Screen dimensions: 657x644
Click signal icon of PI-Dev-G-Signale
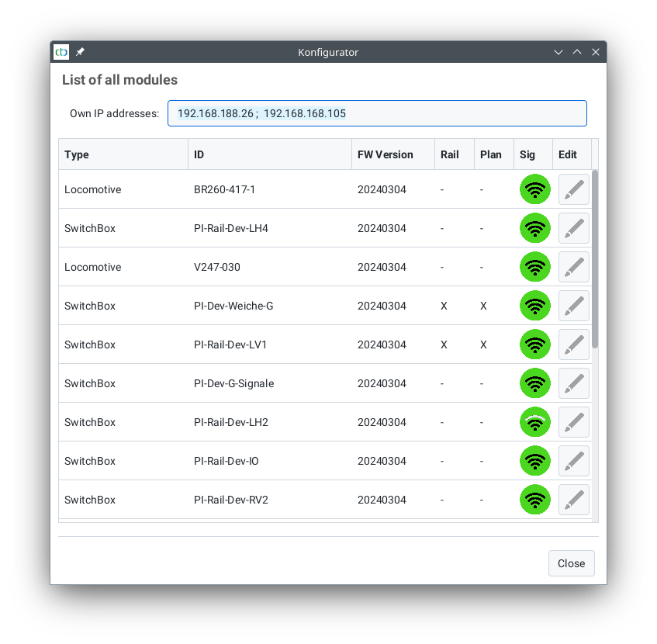click(x=534, y=383)
